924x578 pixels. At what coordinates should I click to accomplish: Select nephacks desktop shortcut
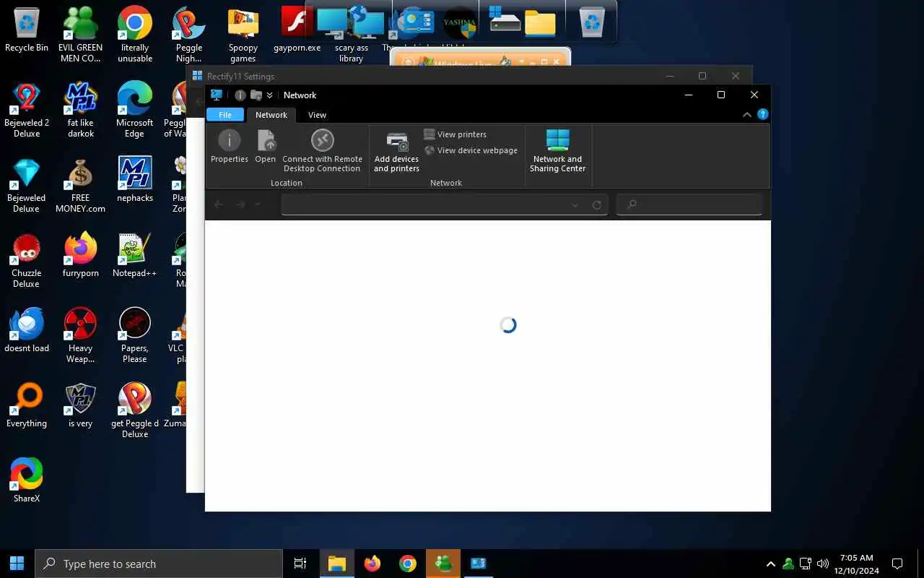[134, 179]
